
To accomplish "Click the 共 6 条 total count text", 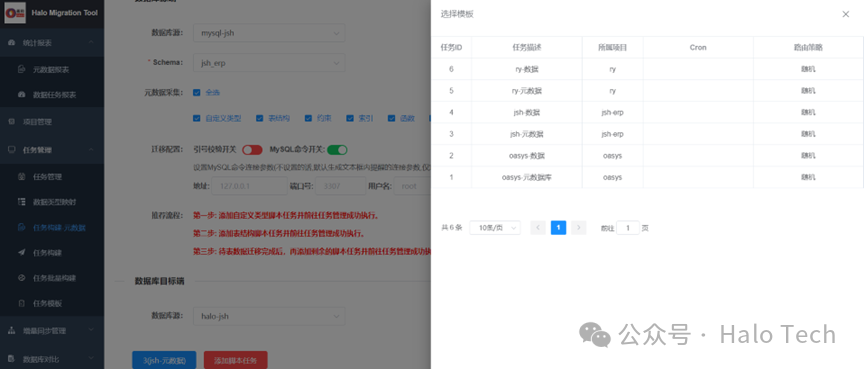I will 451,227.
